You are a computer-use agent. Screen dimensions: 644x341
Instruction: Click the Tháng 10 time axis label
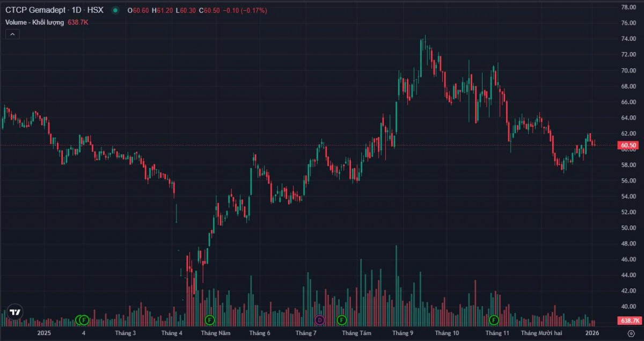pyautogui.click(x=447, y=333)
